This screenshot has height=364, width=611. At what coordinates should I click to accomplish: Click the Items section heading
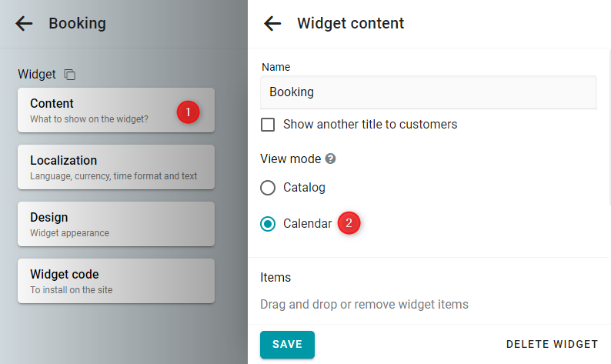[x=275, y=278]
